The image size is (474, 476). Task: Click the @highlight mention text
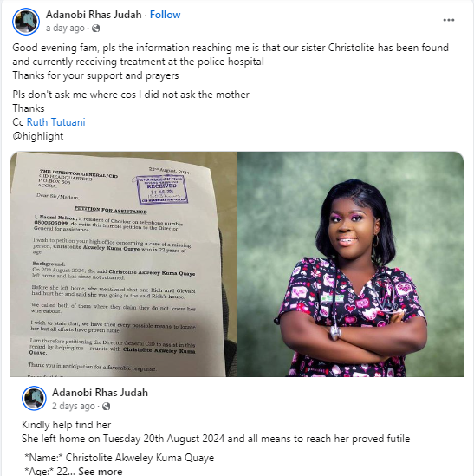(x=38, y=136)
